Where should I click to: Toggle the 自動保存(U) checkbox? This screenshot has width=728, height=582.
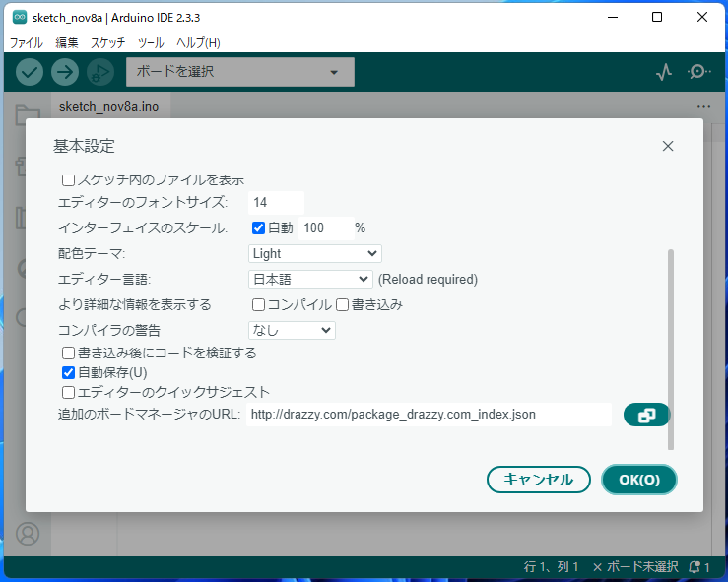tap(68, 372)
